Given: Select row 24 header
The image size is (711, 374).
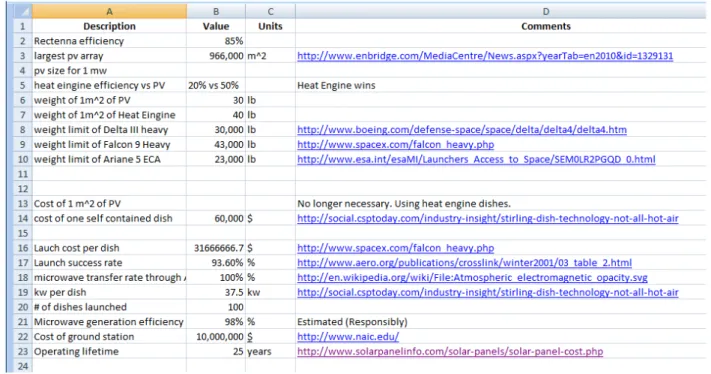Looking at the screenshot, I should [x=23, y=366].
